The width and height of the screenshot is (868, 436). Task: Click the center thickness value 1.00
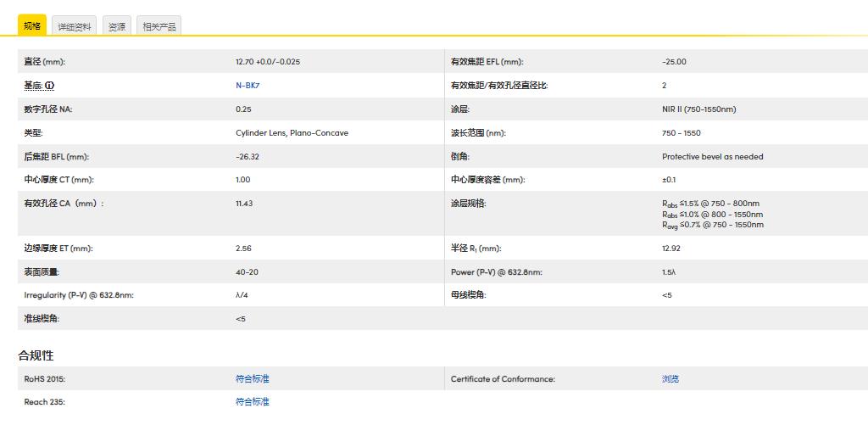click(x=243, y=180)
